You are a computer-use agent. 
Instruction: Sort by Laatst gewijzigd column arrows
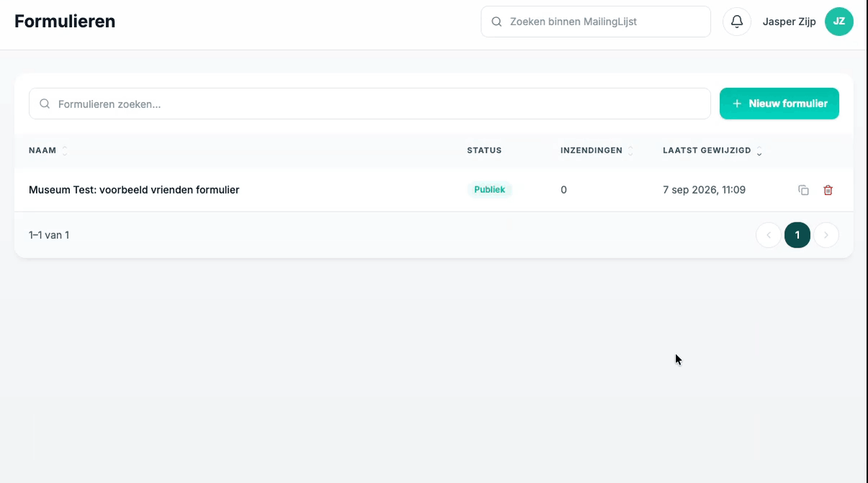759,150
